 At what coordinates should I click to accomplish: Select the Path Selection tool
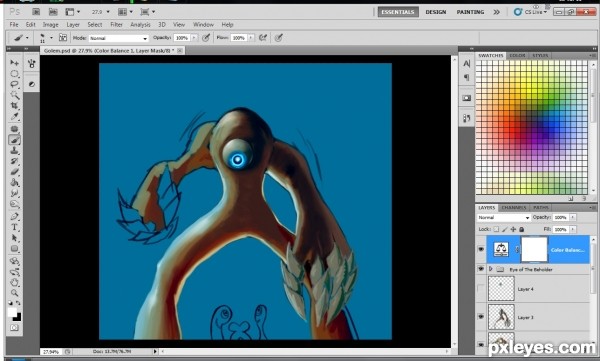click(15, 238)
